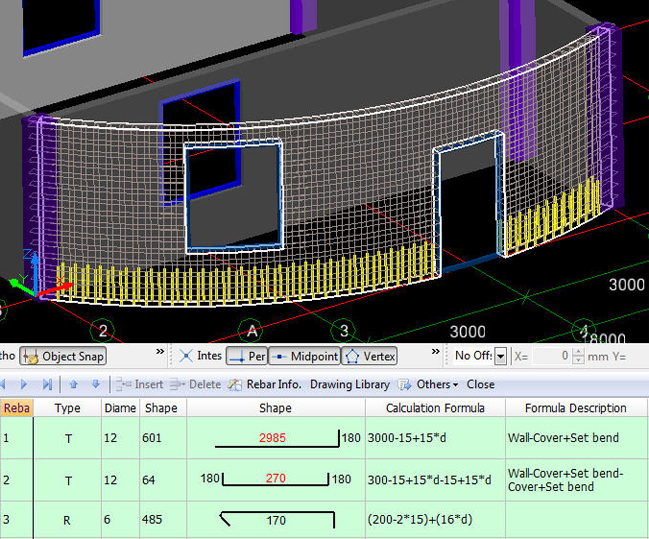This screenshot has height=539, width=649.
Task: Move rebar row up arrow
Action: tap(74, 384)
